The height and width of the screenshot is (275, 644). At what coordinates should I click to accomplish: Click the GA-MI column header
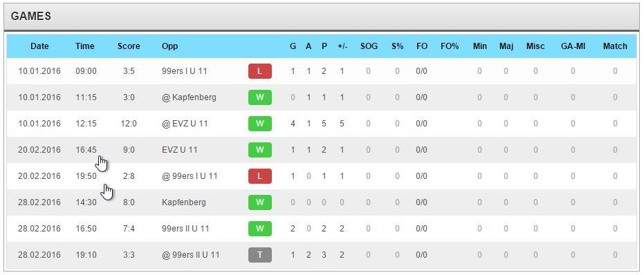(573, 46)
